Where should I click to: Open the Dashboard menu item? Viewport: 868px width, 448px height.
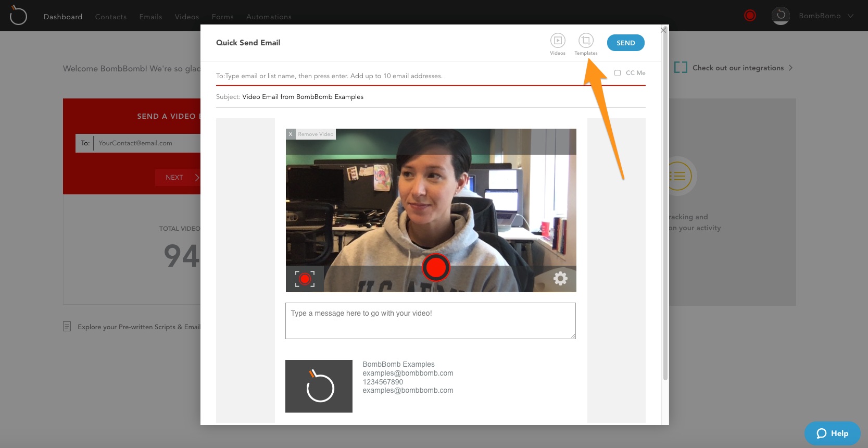point(63,17)
